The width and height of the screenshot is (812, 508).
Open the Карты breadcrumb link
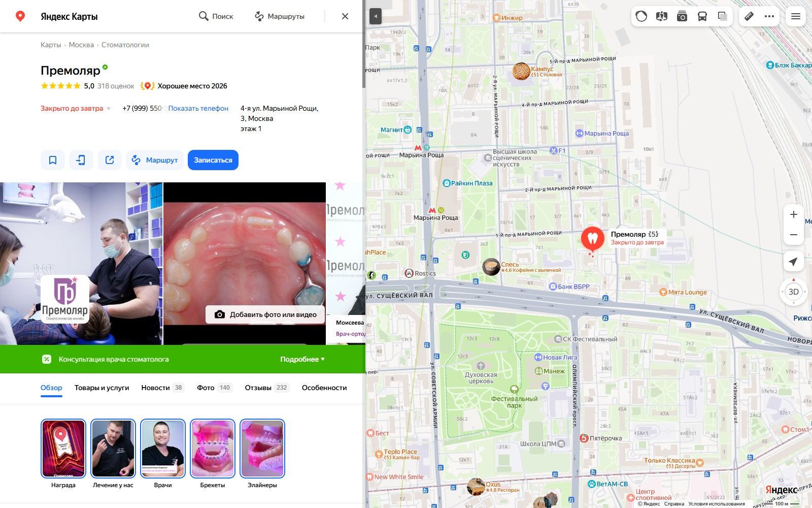51,45
